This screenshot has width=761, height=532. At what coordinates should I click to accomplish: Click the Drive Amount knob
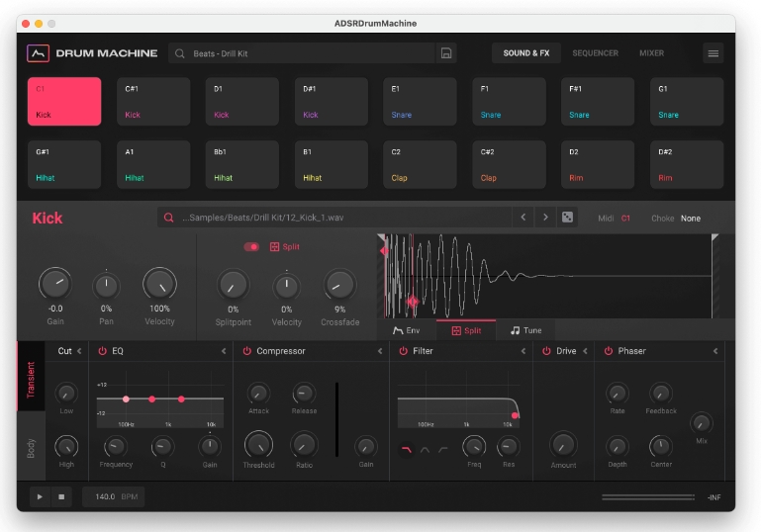[x=563, y=445]
